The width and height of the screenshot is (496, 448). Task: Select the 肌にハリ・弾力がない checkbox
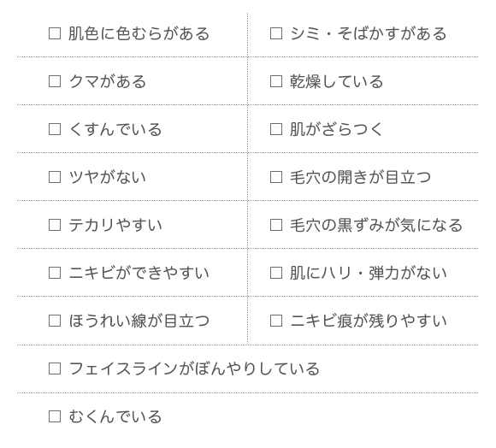coord(276,273)
